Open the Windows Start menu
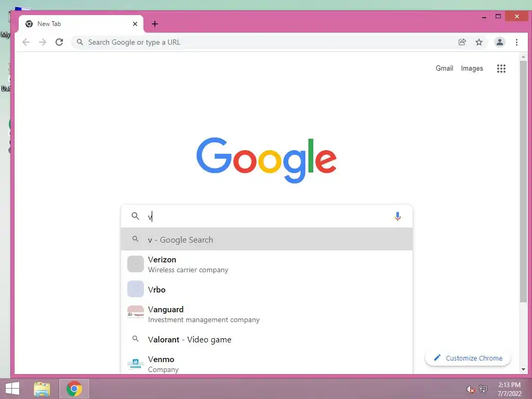This screenshot has width=532, height=399. click(x=12, y=389)
